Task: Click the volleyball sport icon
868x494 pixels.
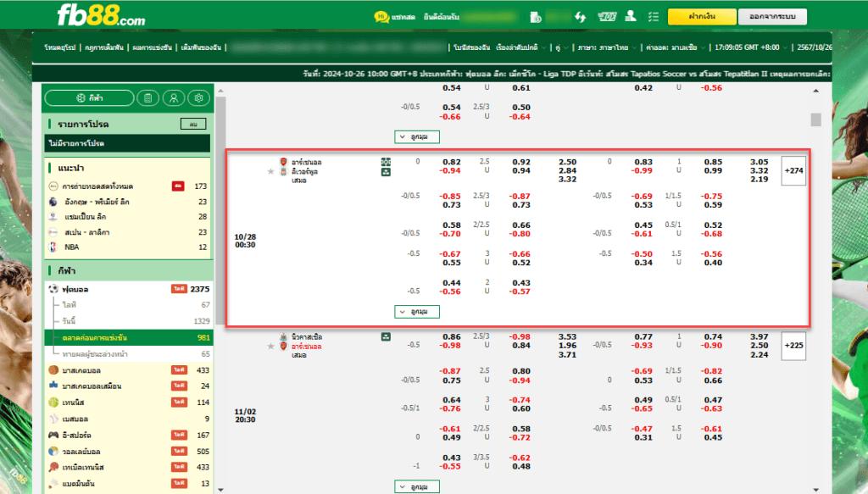Action: (x=53, y=452)
